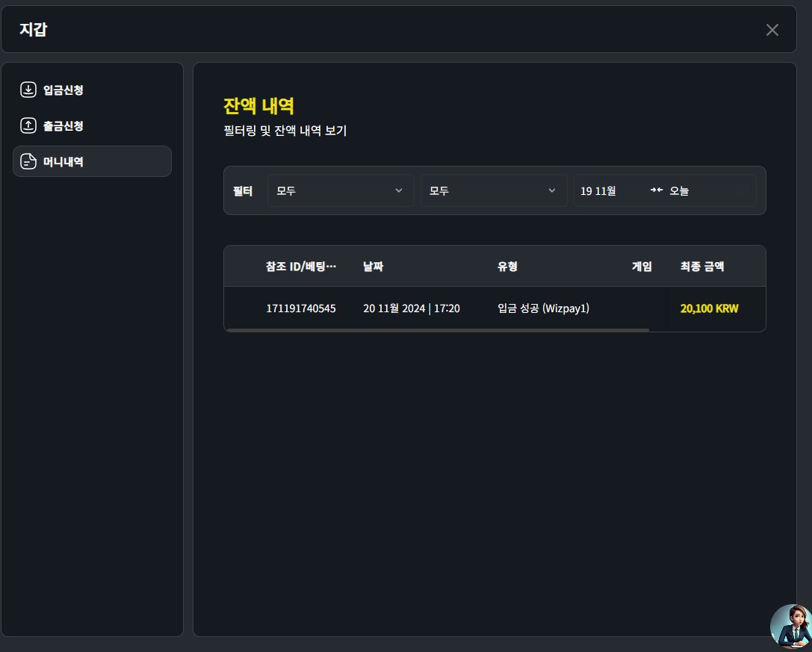This screenshot has height=652, width=812.
Task: Expand the second 모두 filter dropdown
Action: click(494, 190)
